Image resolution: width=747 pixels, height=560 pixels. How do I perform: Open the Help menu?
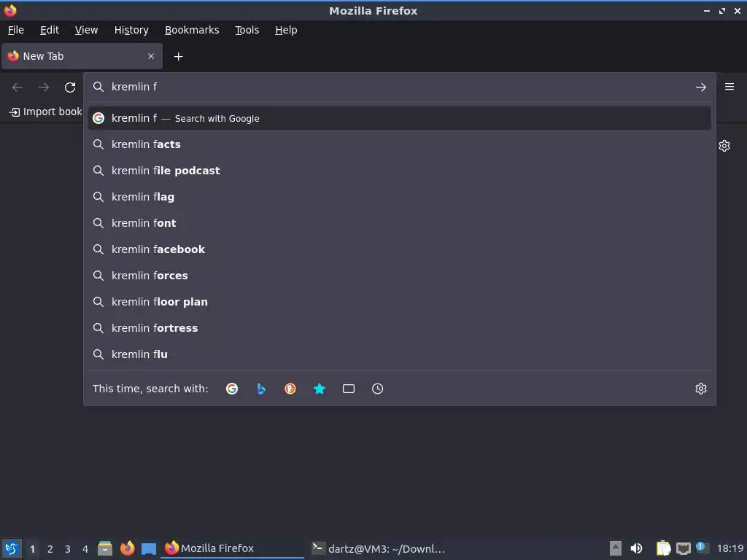pyautogui.click(x=286, y=30)
